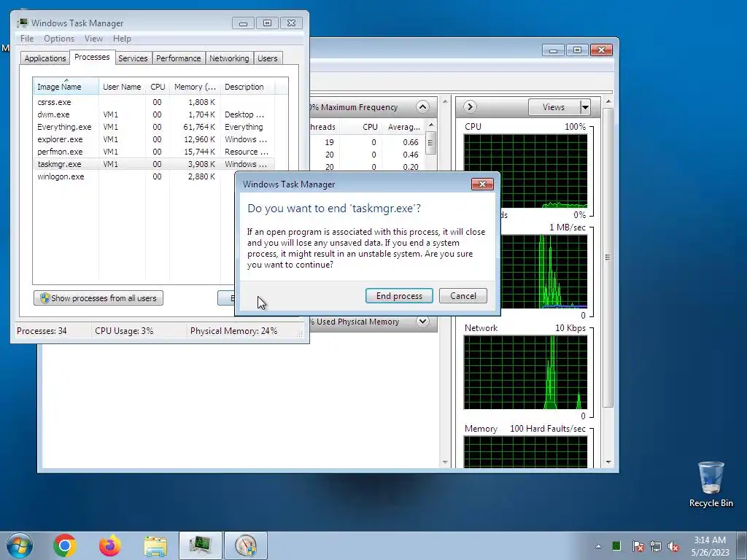Open the View menu in Task Manager

coord(93,39)
